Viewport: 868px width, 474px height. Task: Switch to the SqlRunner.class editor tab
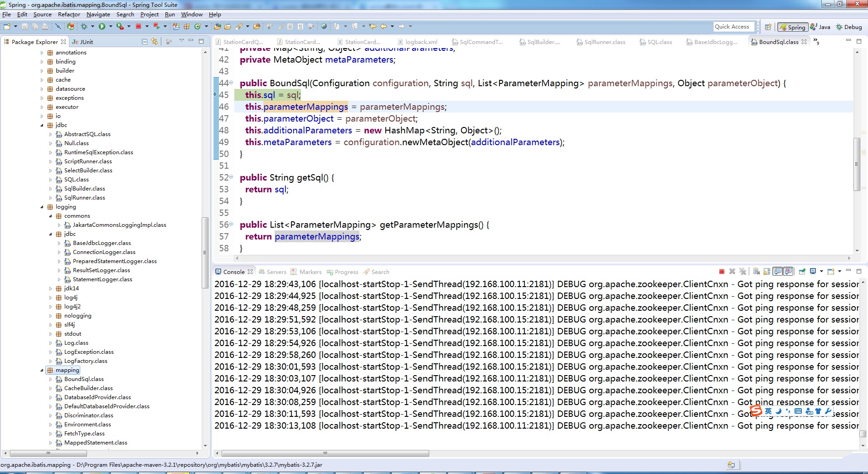[x=604, y=42]
